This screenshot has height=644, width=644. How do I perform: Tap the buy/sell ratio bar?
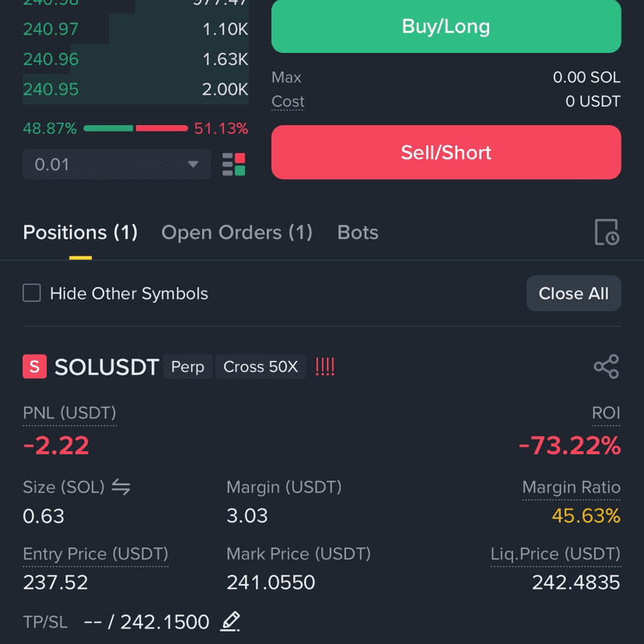point(135,128)
